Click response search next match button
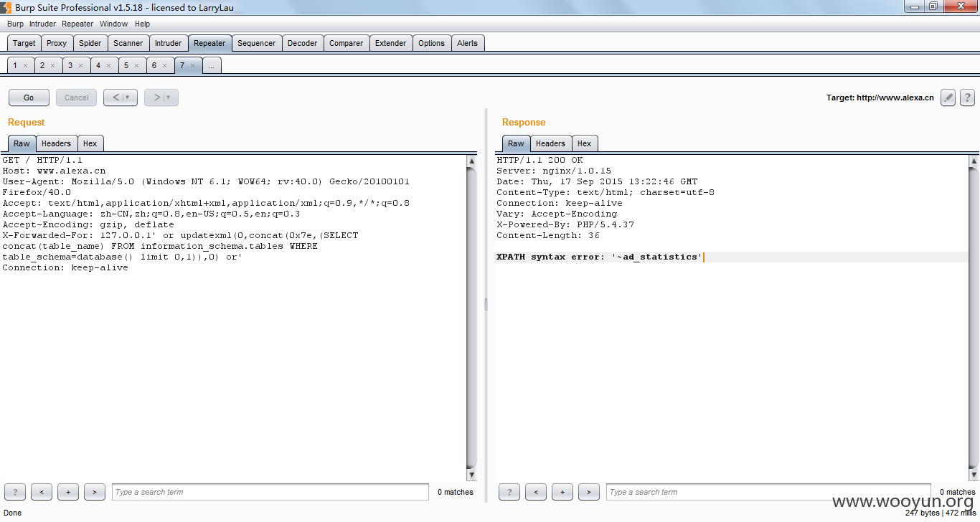Screen dimensions: 980x522 589,492
